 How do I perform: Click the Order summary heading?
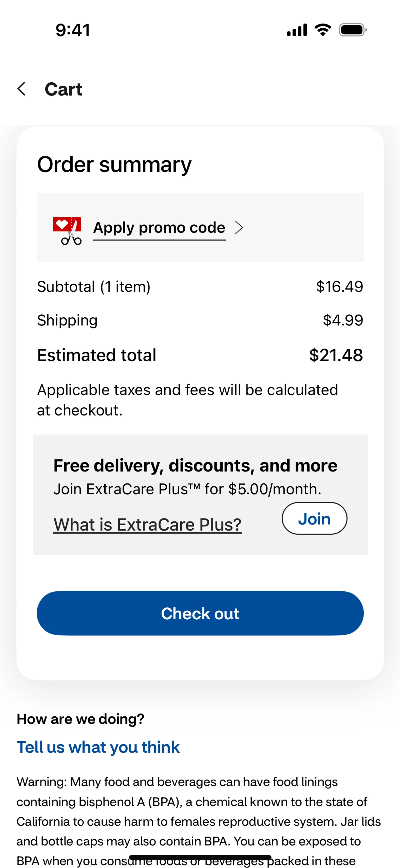pyautogui.click(x=114, y=164)
